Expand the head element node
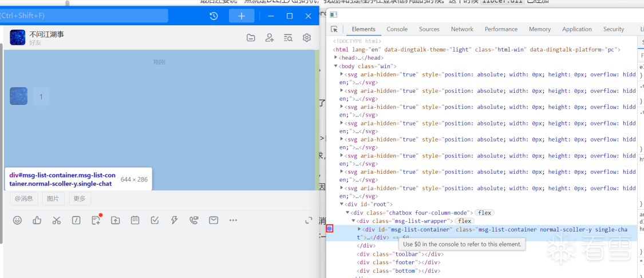The width and height of the screenshot is (644, 278). (x=336, y=57)
